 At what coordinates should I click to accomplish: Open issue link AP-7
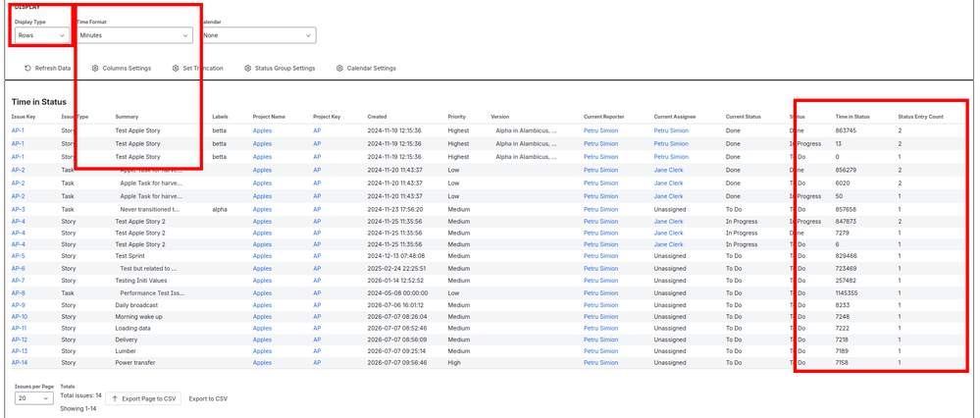(18, 281)
